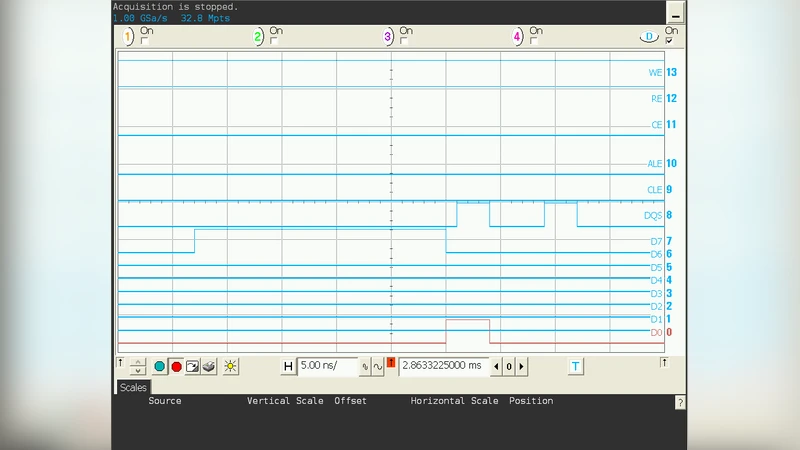Click the print icon in toolbar
This screenshot has width=800, height=450.
(x=209, y=367)
